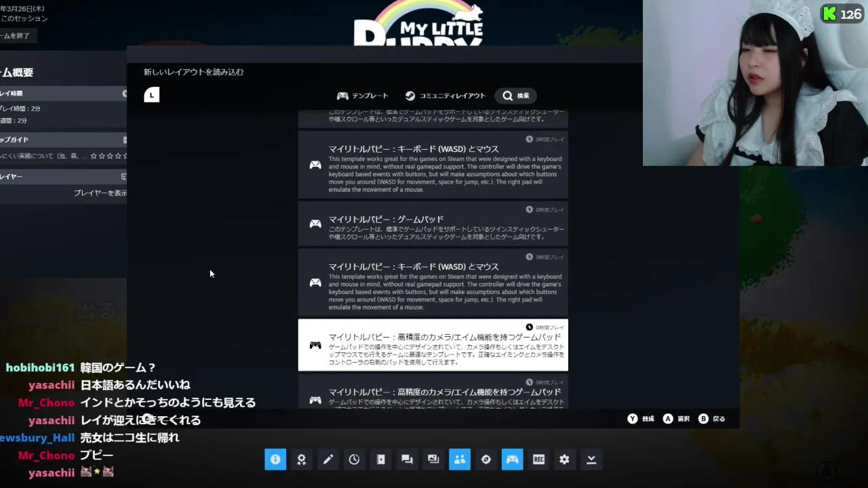
Task: Click the gamepad icon on highlighted template row
Action: [315, 345]
